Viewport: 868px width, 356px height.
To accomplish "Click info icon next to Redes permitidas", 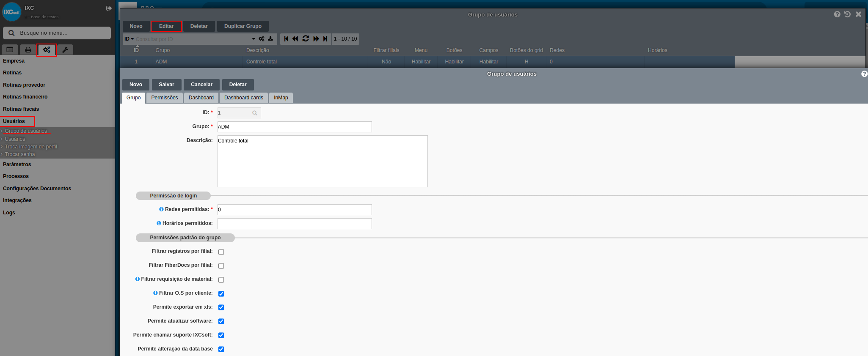I will (x=161, y=209).
